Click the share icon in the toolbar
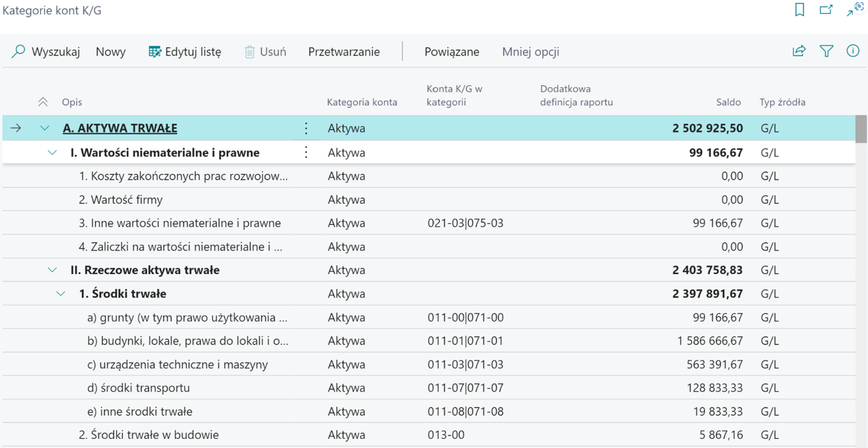 click(799, 51)
